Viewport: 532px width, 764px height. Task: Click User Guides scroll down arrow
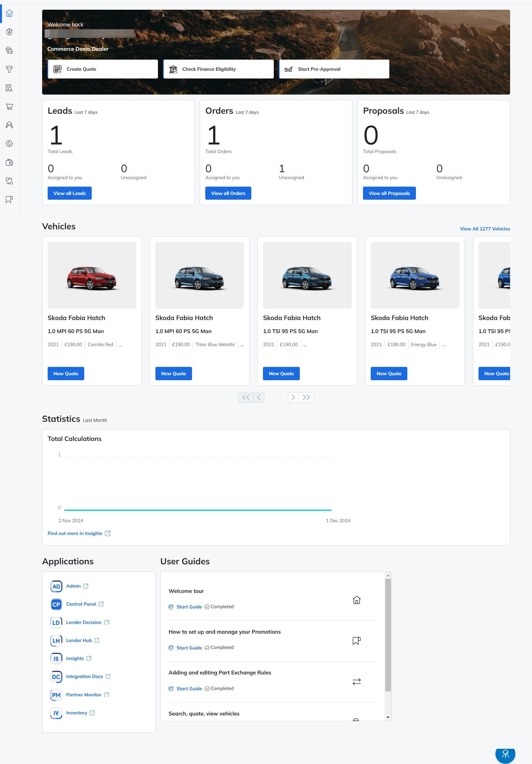pyautogui.click(x=388, y=717)
